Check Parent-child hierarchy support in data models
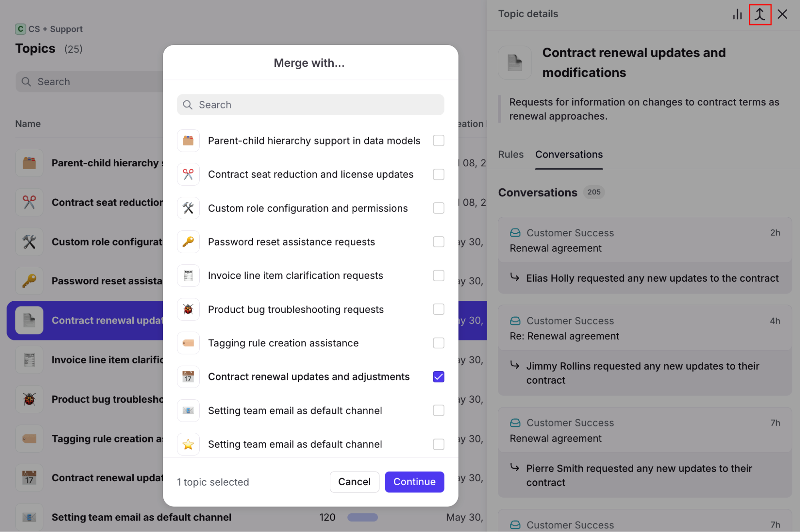This screenshot has height=532, width=800. click(x=439, y=141)
